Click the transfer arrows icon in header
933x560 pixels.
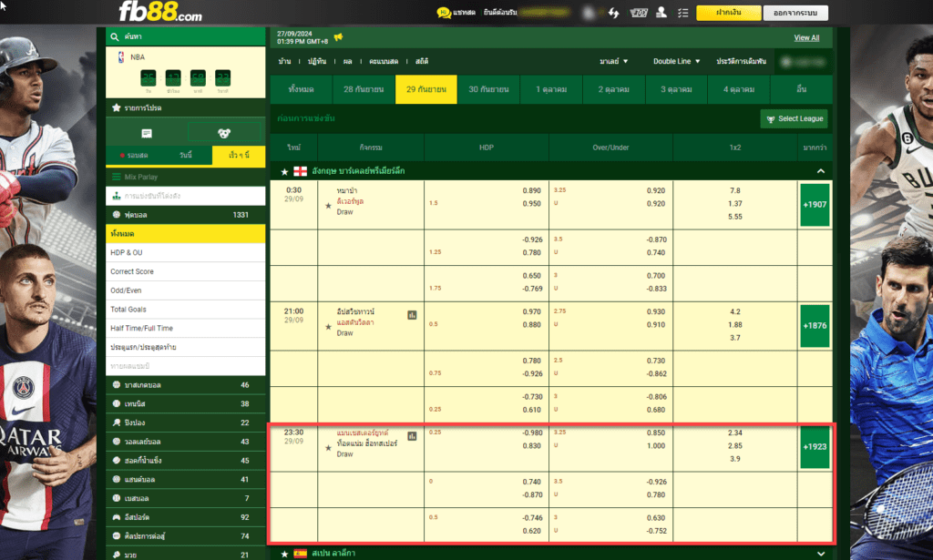tap(613, 13)
